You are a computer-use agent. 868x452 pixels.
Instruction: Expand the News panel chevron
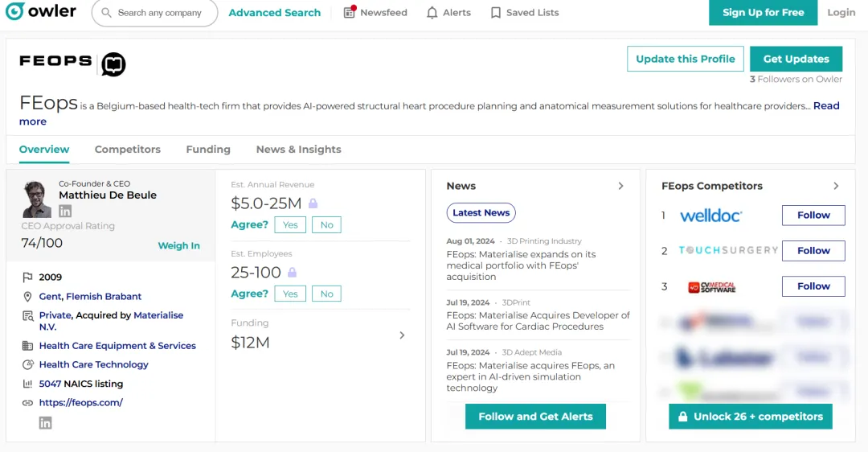coord(620,186)
